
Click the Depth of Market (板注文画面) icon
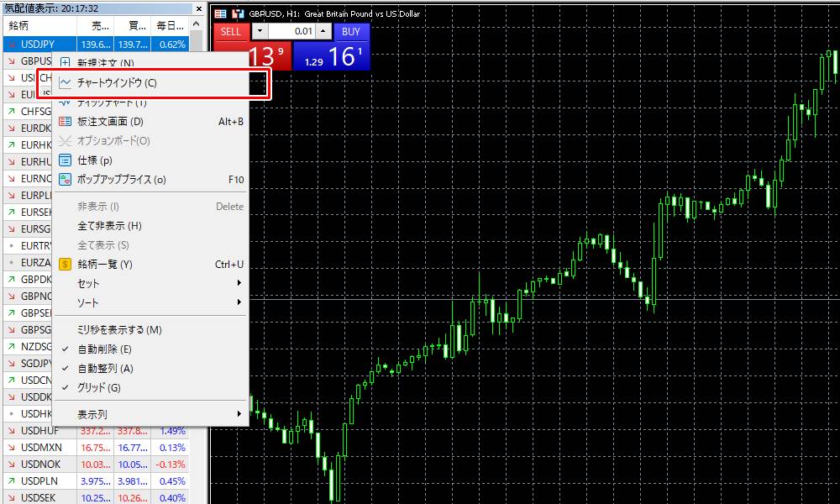[66, 122]
